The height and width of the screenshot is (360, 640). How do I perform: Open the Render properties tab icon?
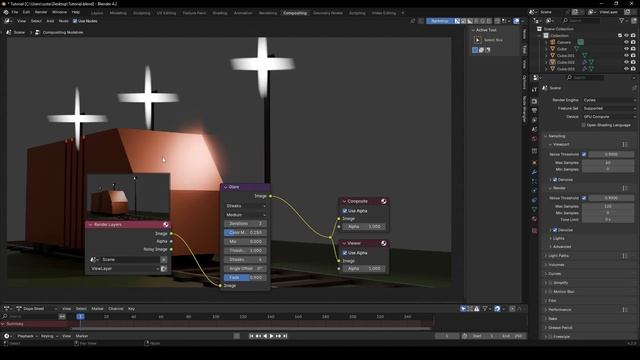tap(534, 101)
